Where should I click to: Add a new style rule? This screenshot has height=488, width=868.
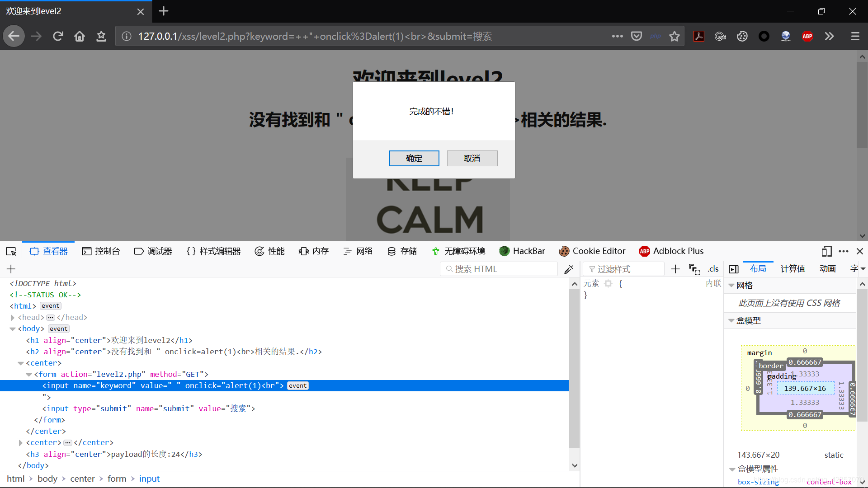(675, 269)
